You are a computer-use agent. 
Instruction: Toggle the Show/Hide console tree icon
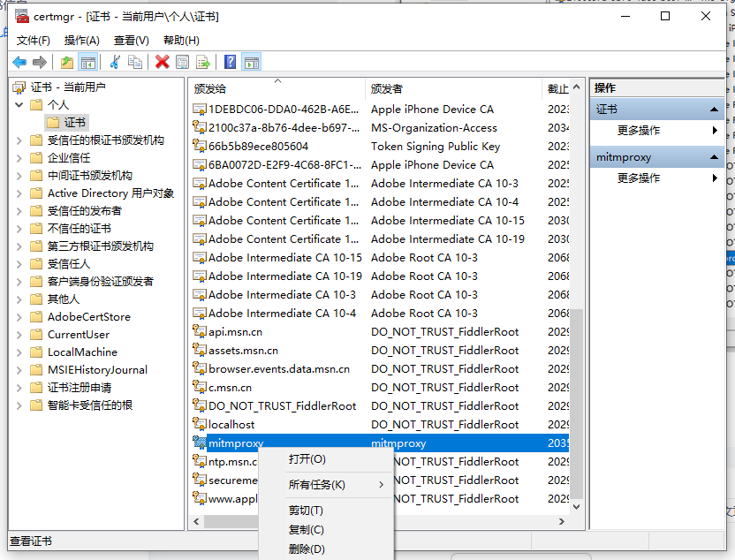pos(88,62)
